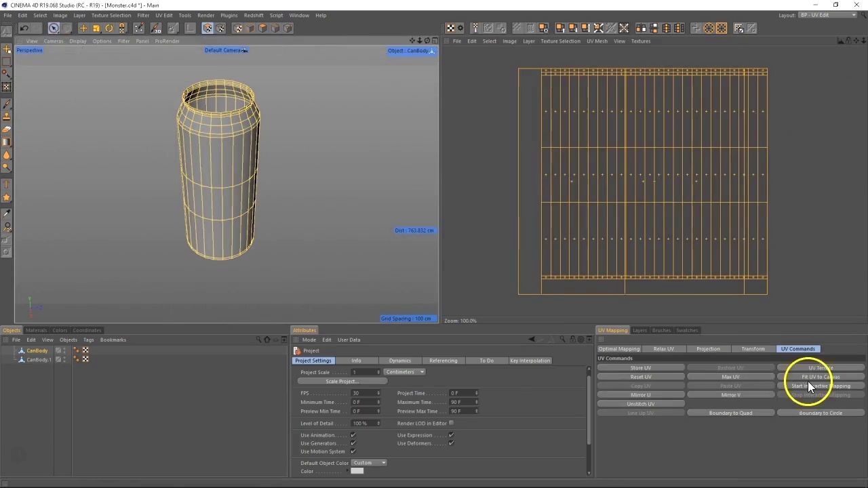
Task: Toggle Use Deformers checkbox
Action: [451, 443]
